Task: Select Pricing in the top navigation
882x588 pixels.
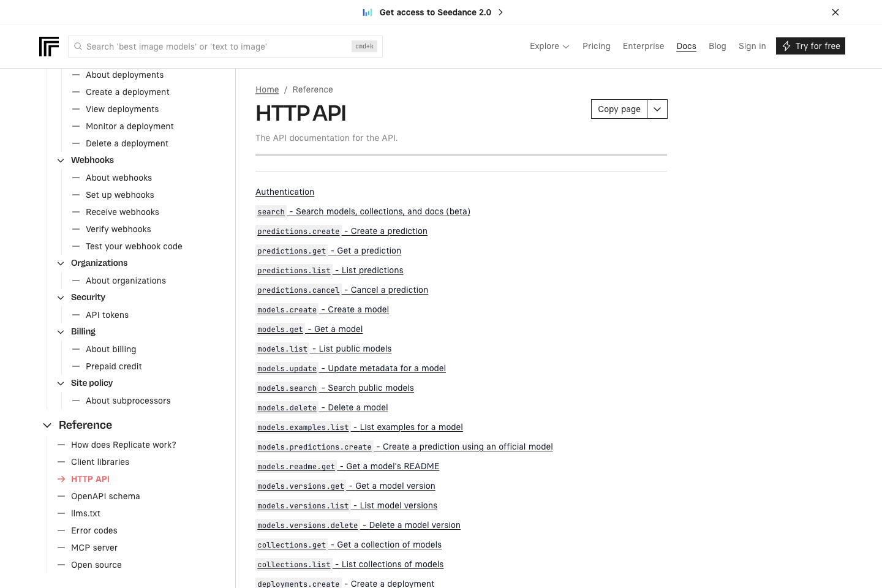Action: 596,46
